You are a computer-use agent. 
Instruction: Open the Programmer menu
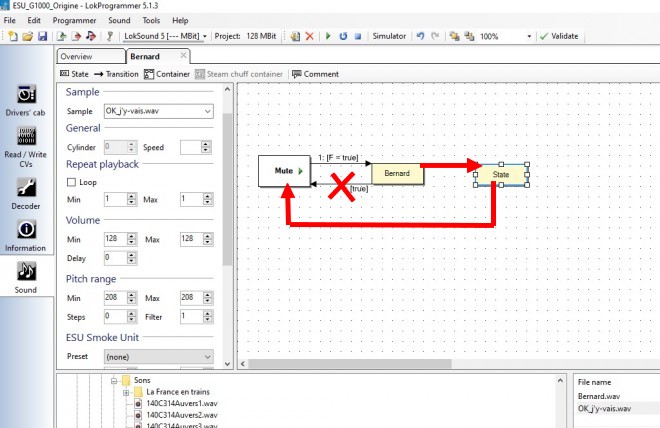point(75,21)
